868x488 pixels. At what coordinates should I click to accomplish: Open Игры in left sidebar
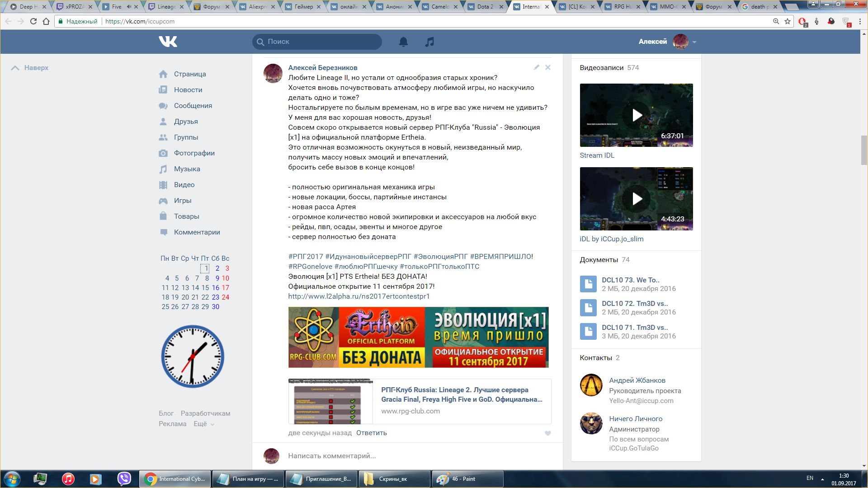[183, 201]
